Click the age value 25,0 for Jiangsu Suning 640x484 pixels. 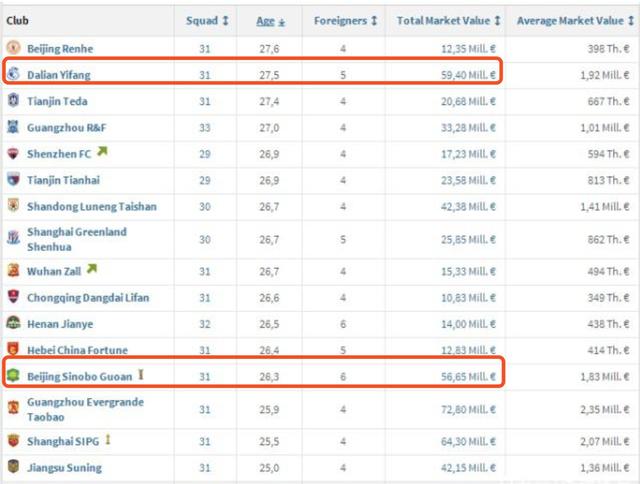pos(269,468)
